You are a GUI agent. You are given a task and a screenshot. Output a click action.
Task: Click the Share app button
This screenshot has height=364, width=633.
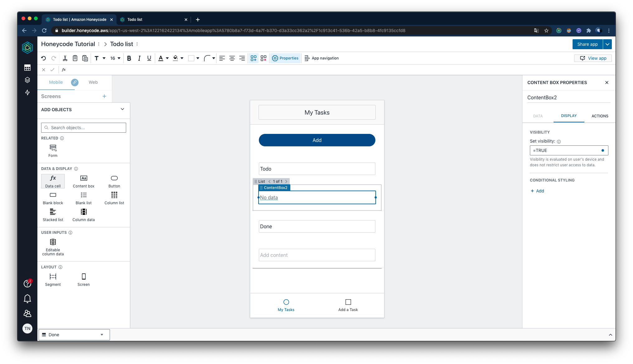[587, 44]
